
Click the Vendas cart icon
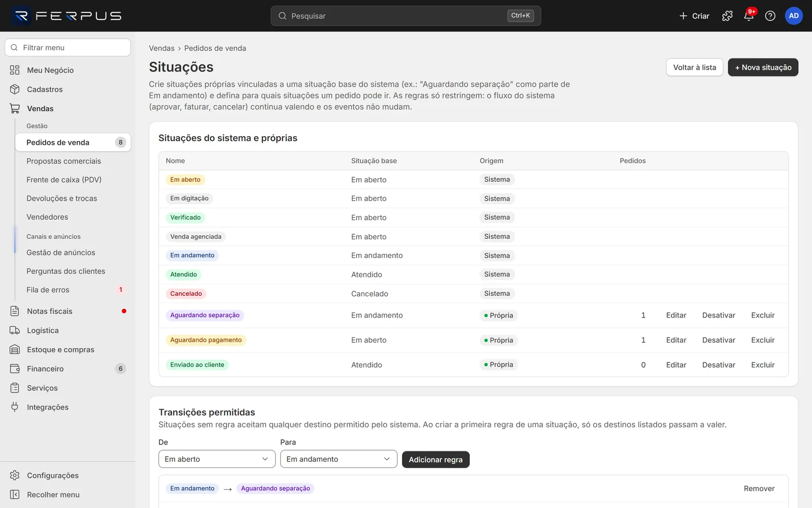coord(15,109)
